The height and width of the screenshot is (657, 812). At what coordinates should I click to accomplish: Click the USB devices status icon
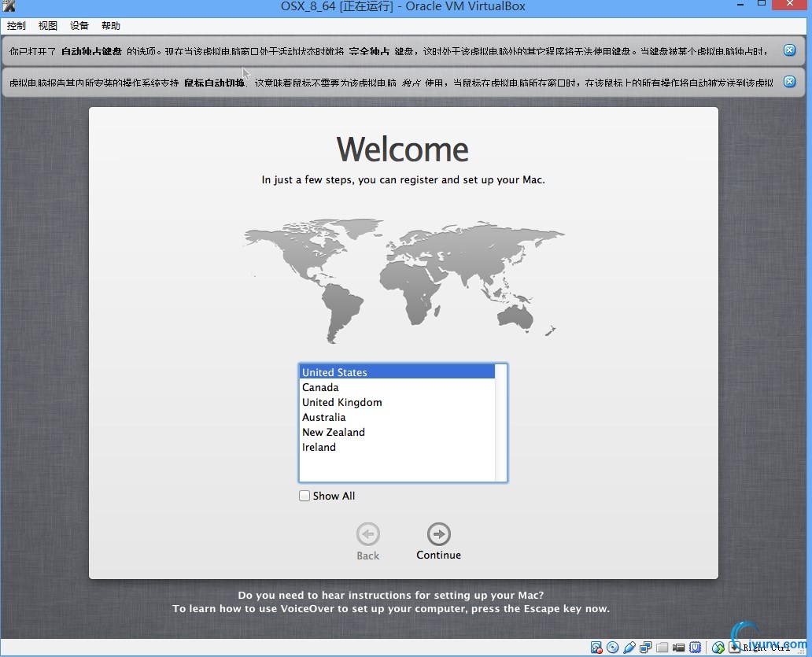click(x=629, y=647)
